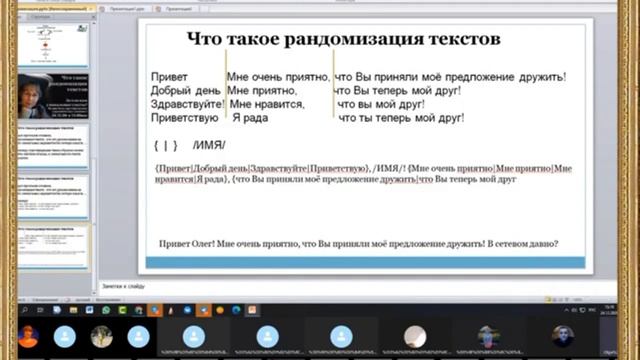The height and width of the screenshot is (360, 640).
Task: Click the word 'Привет' in the slide
Action: (x=169, y=77)
